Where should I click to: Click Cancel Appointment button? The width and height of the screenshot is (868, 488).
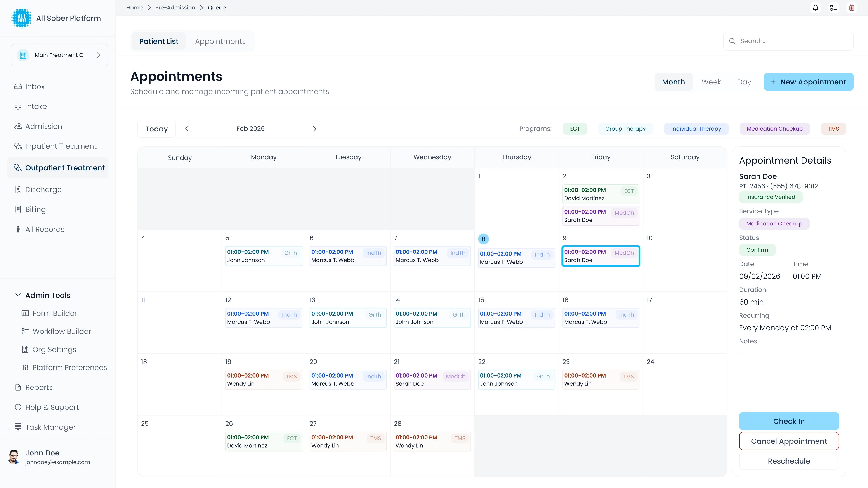(789, 441)
